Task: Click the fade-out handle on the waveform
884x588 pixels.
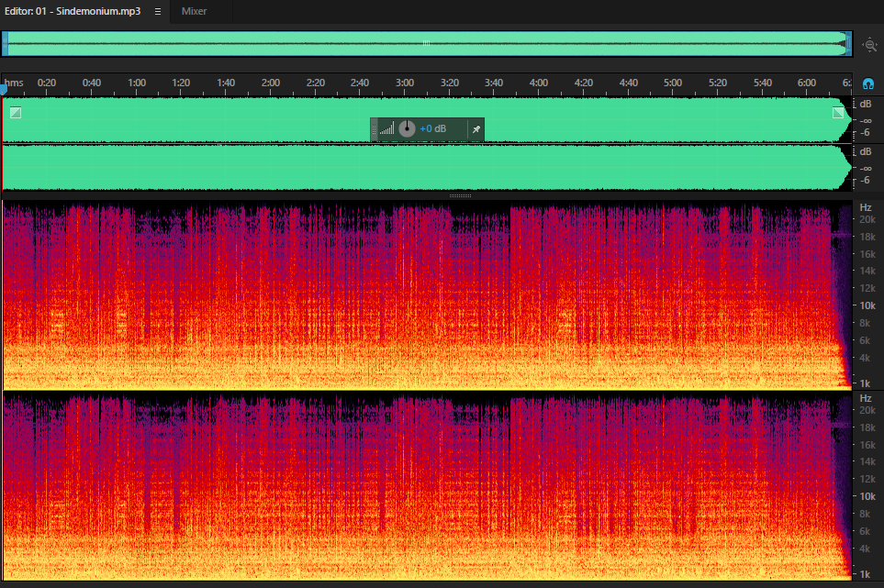Action: pos(838,113)
